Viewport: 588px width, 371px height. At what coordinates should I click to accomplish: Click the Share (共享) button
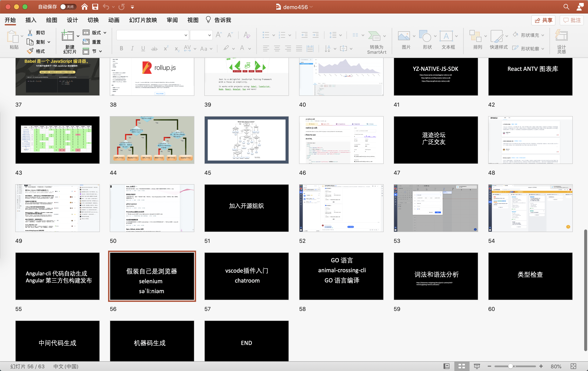[x=543, y=20]
